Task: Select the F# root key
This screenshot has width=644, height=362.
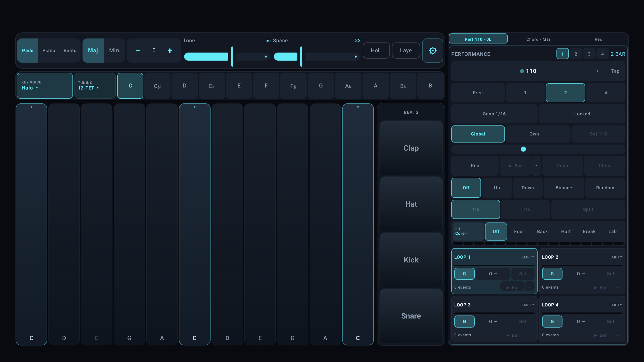Action: tap(293, 86)
